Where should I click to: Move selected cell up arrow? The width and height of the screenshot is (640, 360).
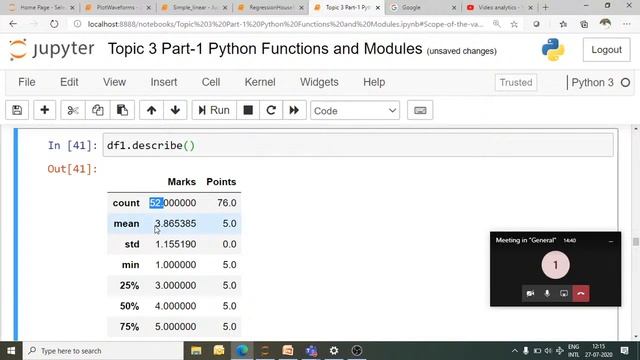pyautogui.click(x=151, y=110)
